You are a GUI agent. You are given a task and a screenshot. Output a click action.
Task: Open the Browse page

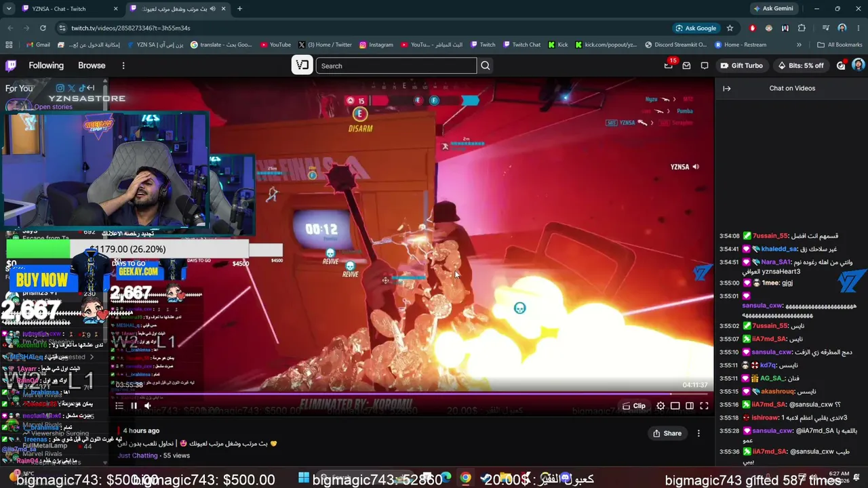[92, 66]
